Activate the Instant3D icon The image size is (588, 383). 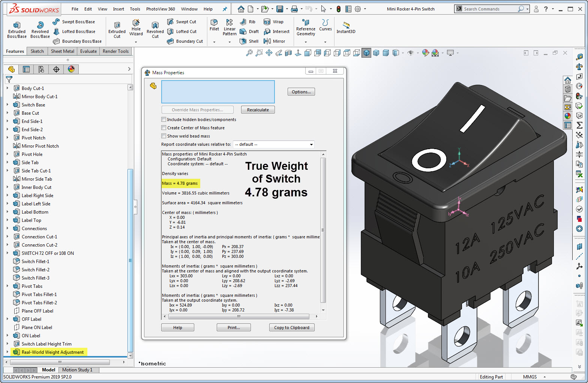tap(346, 28)
